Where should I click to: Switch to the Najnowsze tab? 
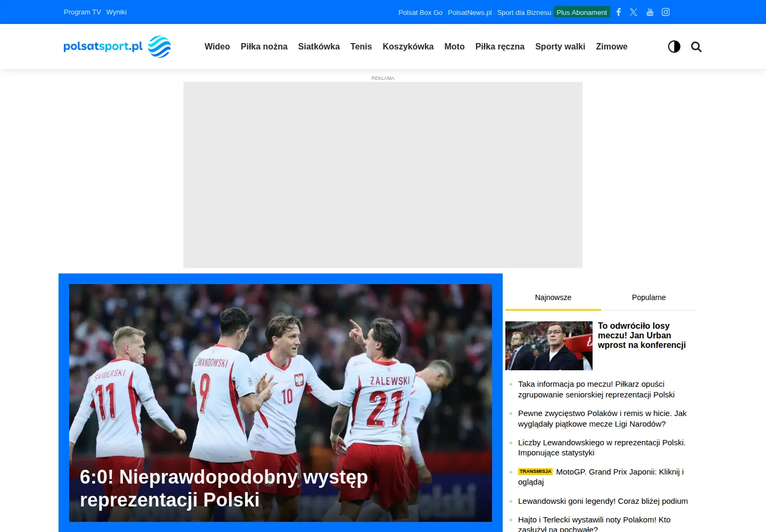coord(553,297)
